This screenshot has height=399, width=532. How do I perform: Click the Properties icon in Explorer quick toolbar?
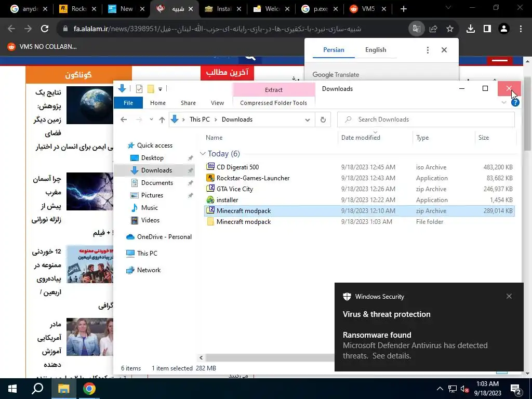click(139, 89)
